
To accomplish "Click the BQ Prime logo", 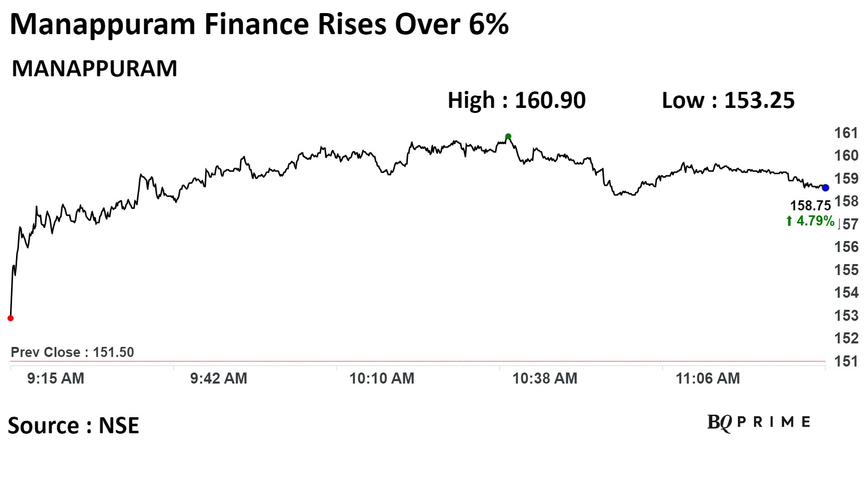I will click(758, 422).
